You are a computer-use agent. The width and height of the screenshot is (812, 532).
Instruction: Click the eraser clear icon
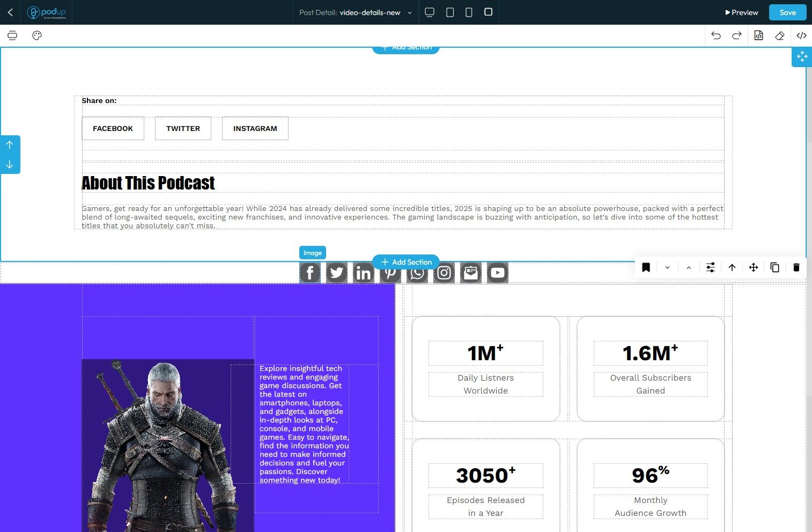(780, 35)
